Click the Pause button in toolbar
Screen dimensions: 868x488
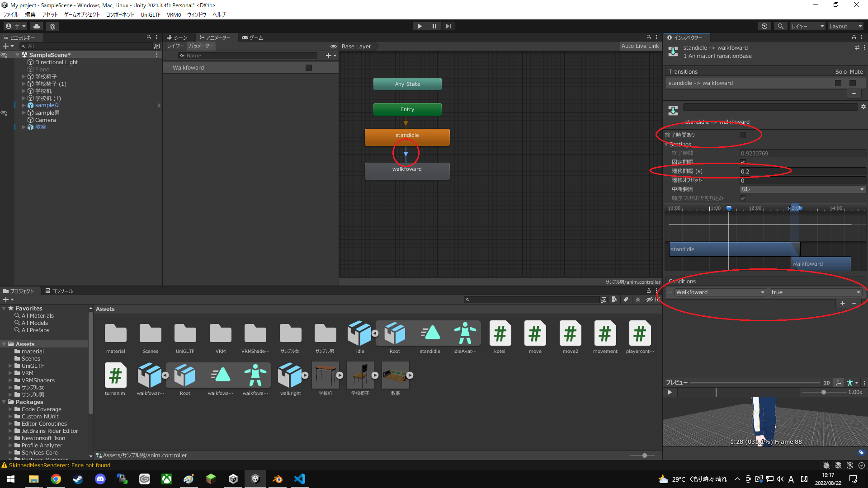coord(434,26)
